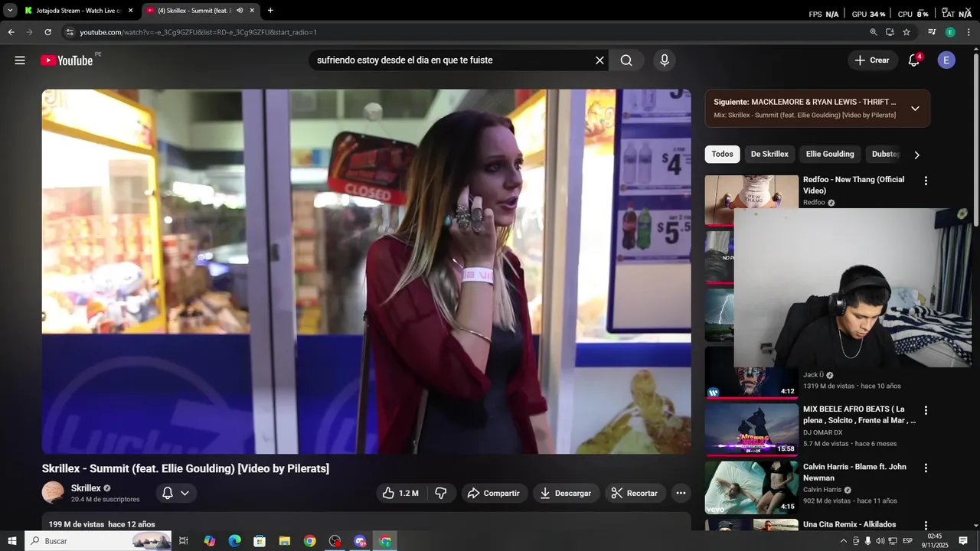Run search with the magnifier button
Screen dimensions: 980x551
tap(626, 60)
